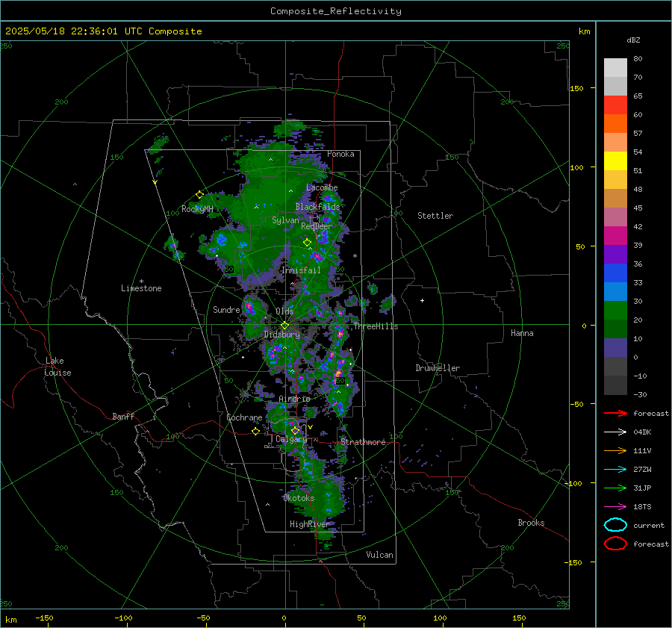Screen dimensions: 672x628
Task: Click the Strathmore town label
Action: click(363, 442)
